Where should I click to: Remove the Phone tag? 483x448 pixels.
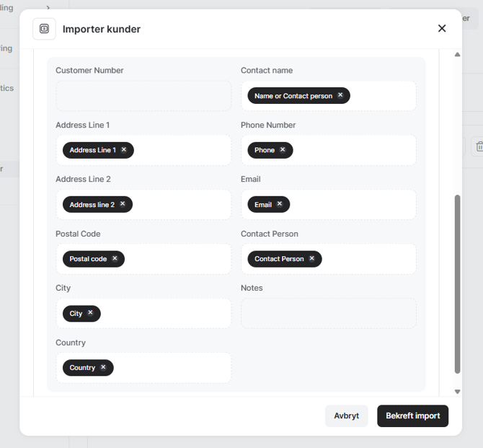283,149
